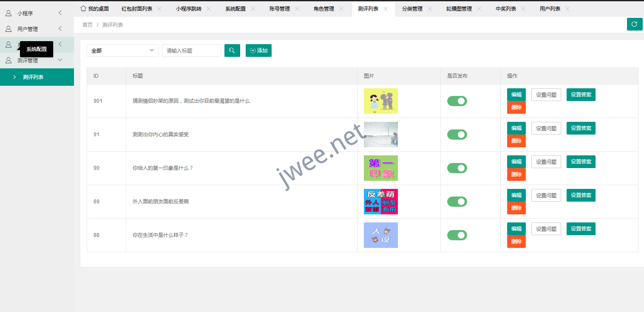This screenshot has width=644, height=312.
Task: Click the home icon in 我的桌面 tab
Action: (x=83, y=8)
